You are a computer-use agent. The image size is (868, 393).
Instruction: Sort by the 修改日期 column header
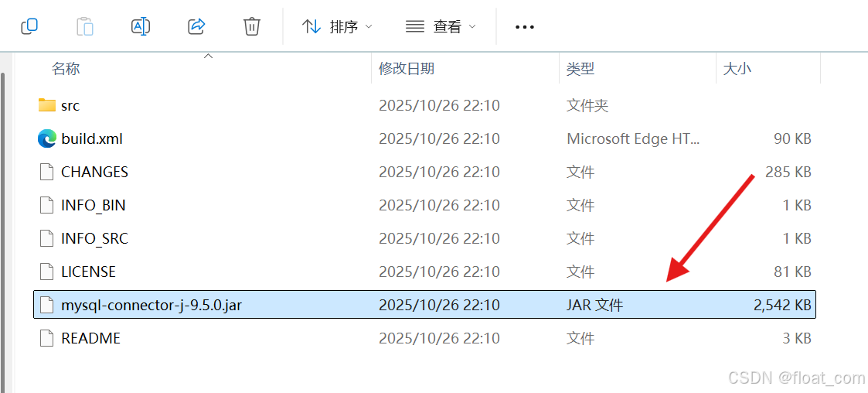coord(407,69)
